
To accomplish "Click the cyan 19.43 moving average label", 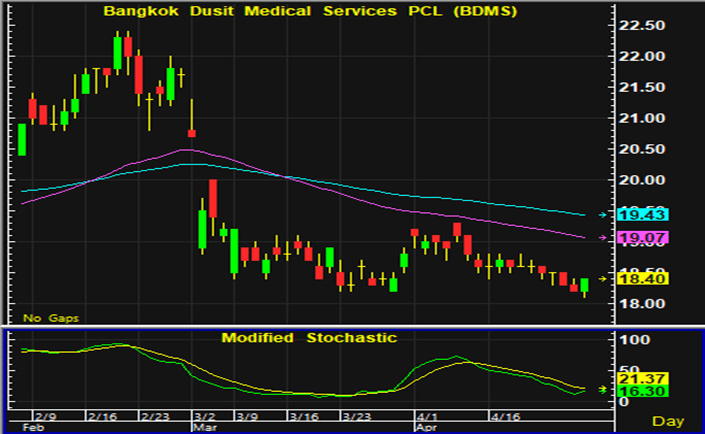I will click(643, 215).
